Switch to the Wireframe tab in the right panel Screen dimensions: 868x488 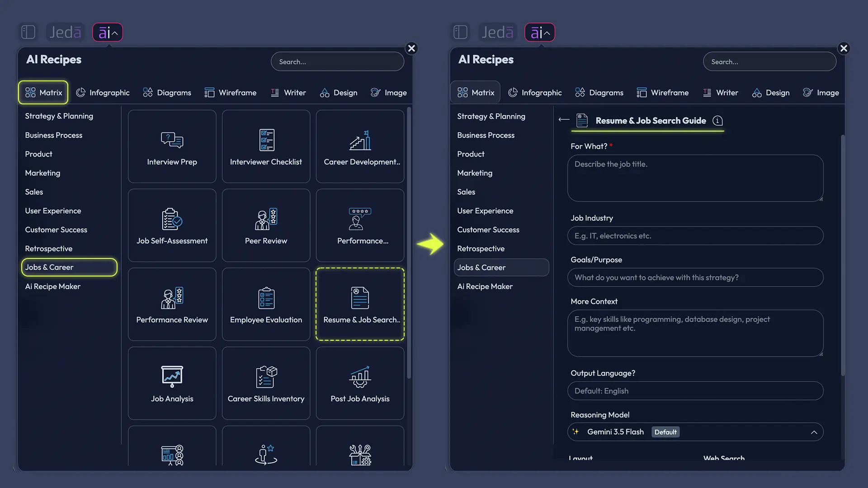662,93
